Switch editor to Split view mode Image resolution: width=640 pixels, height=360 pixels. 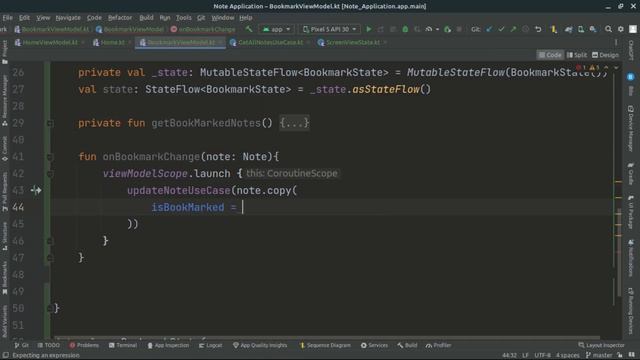tap(577, 55)
